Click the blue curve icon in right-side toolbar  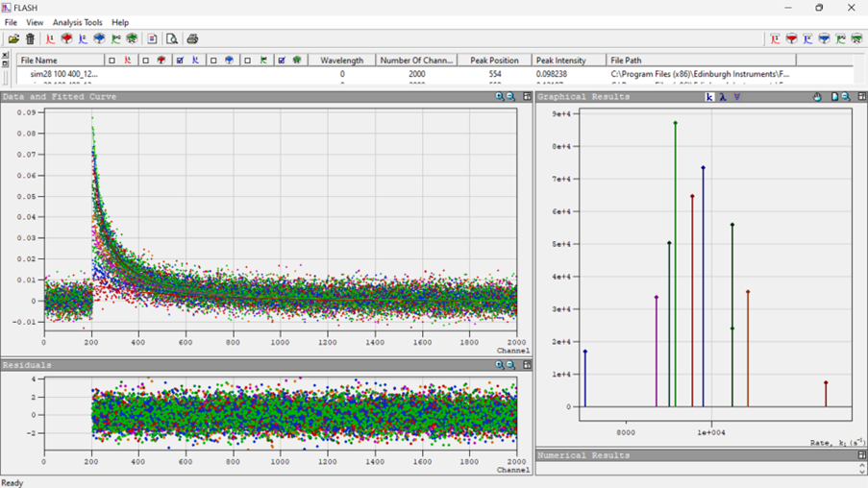[x=807, y=38]
